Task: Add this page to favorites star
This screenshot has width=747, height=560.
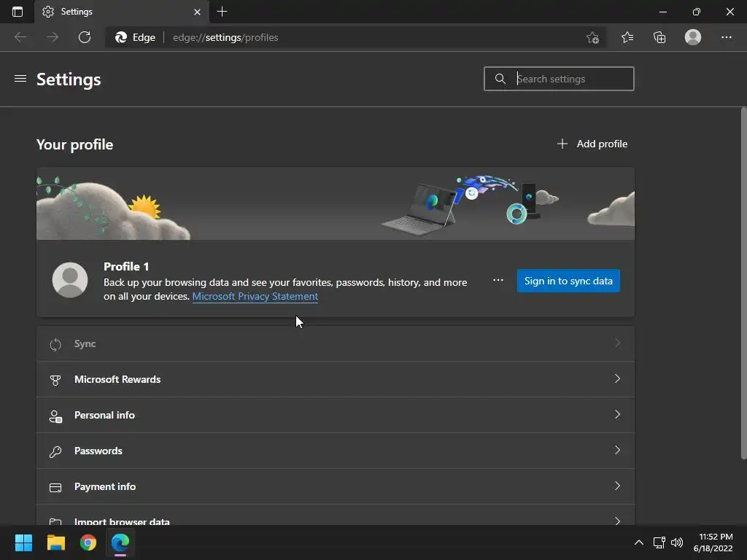Action: click(592, 38)
